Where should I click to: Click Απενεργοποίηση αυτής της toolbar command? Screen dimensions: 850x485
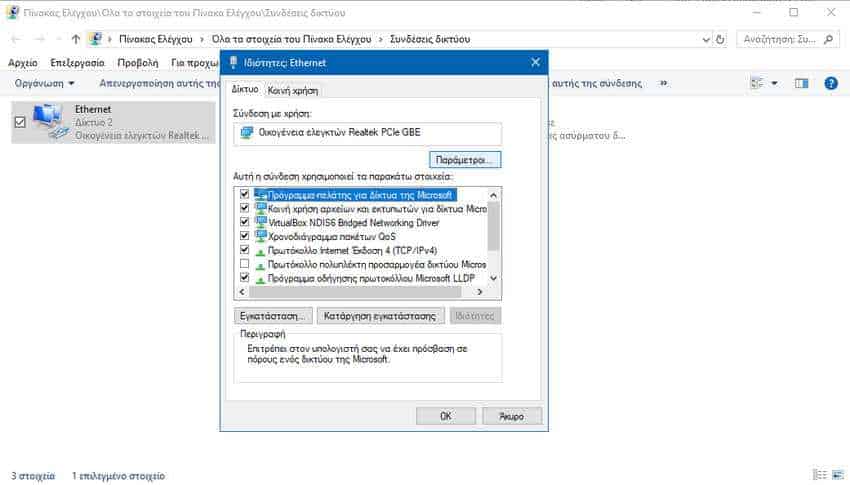(159, 83)
